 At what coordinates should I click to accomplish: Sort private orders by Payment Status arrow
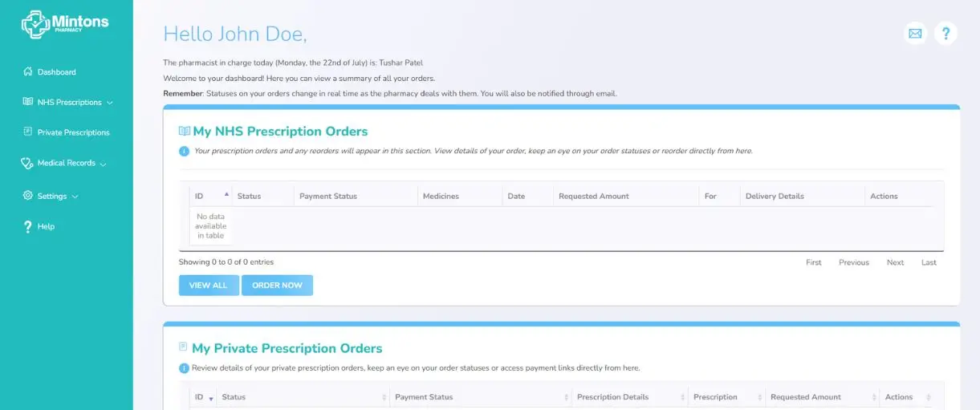pyautogui.click(x=567, y=398)
